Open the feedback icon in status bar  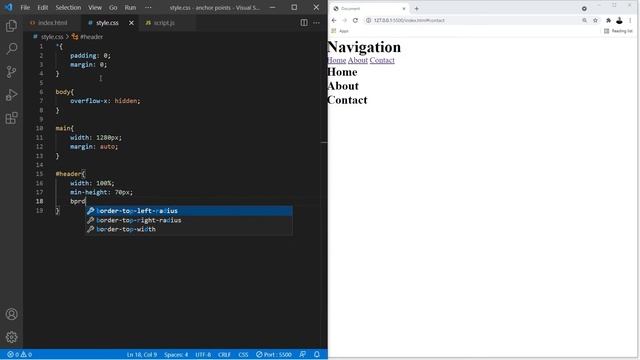[302, 354]
